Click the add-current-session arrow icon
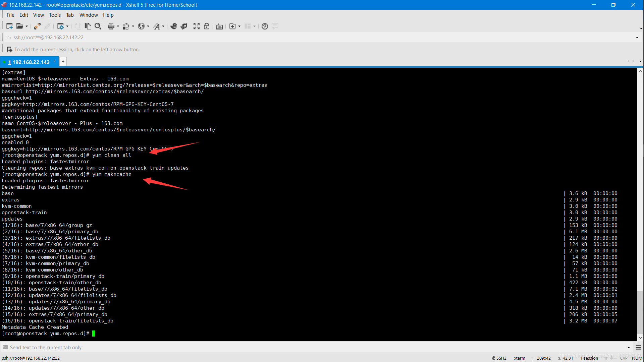This screenshot has width=644, height=362. [x=9, y=50]
